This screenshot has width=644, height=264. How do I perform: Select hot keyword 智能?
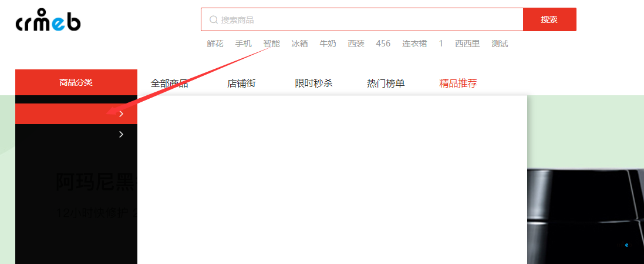[x=271, y=44]
